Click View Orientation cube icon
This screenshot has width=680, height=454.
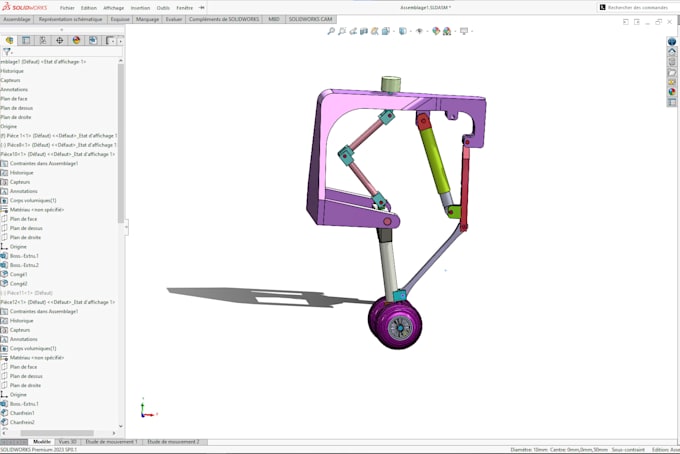tap(386, 31)
